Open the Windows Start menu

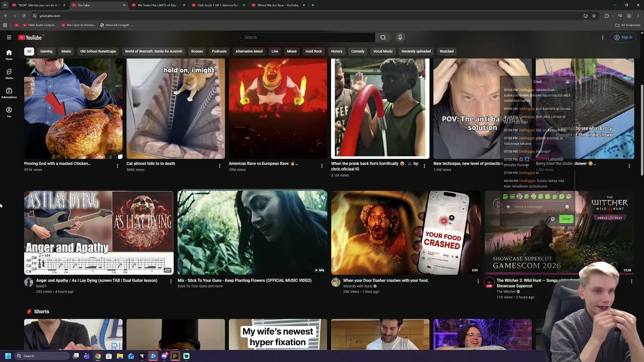(x=8, y=356)
